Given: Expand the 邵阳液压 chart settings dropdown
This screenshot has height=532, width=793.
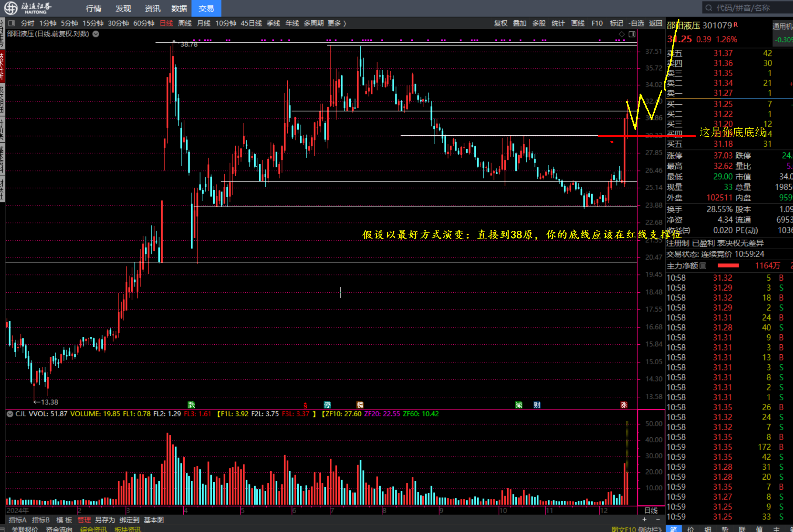Looking at the screenshot, I should [96, 34].
